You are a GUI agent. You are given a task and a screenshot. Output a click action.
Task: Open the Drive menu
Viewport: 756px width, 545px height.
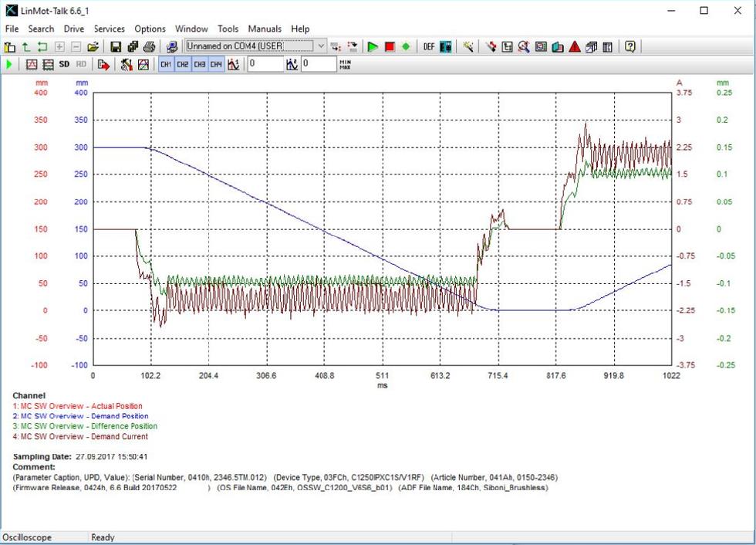tap(74, 29)
